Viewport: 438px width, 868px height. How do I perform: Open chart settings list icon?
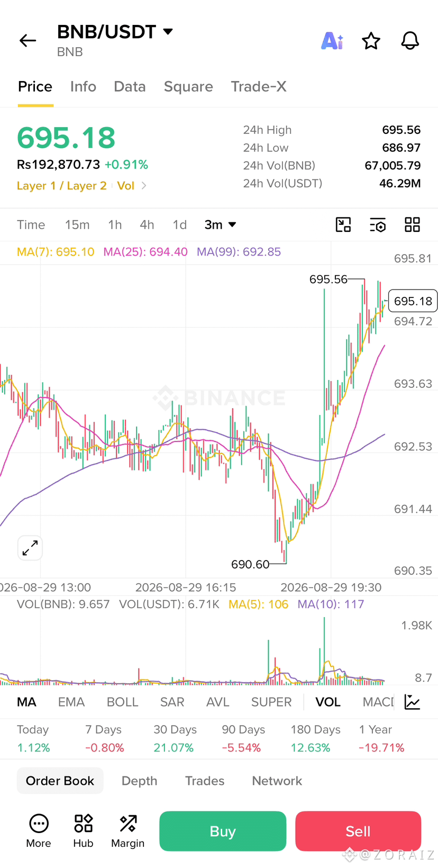click(378, 225)
